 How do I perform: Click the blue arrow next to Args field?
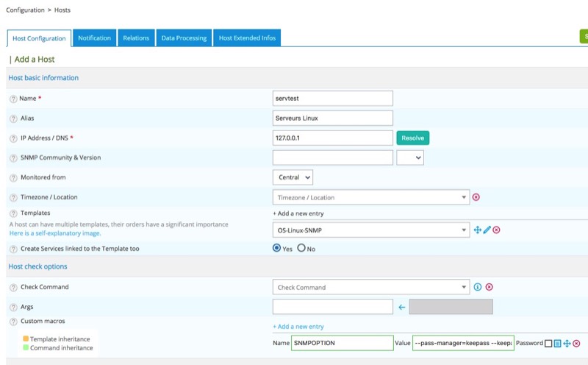[402, 307]
